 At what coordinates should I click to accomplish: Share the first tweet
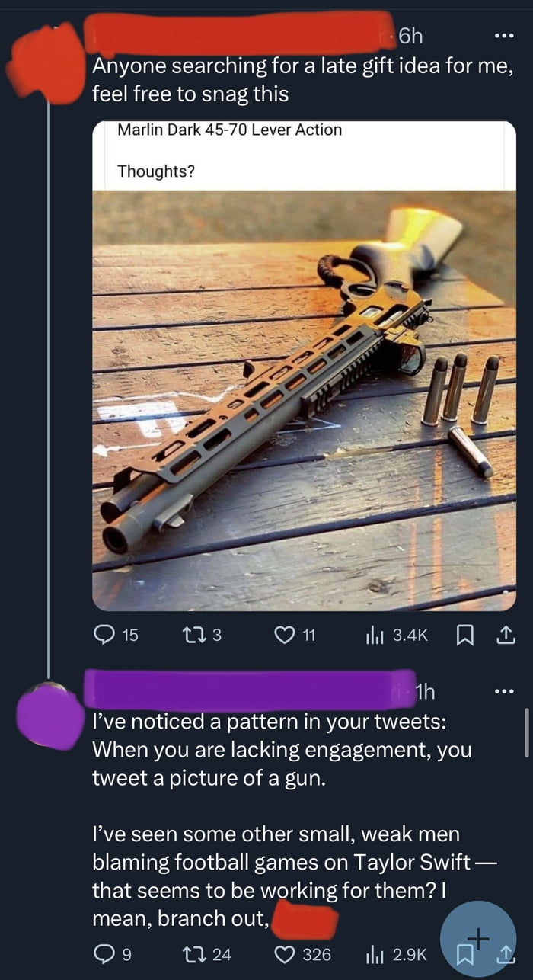tap(504, 634)
